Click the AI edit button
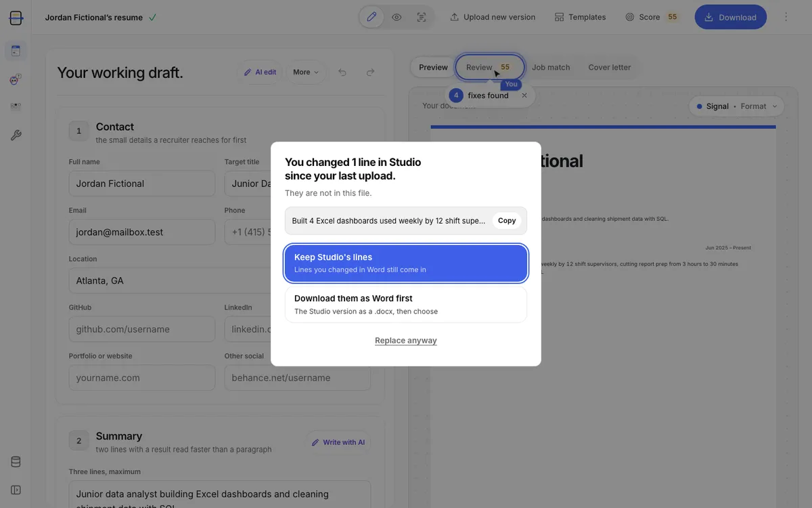Image resolution: width=812 pixels, height=508 pixels. point(261,72)
